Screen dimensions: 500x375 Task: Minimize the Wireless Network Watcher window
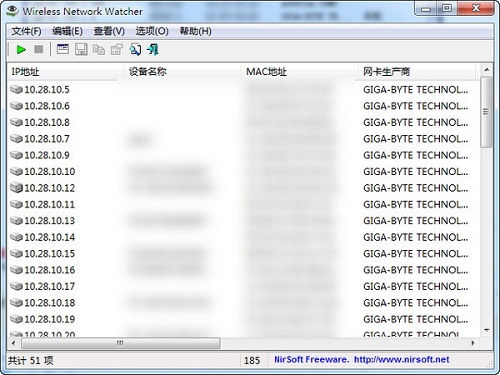coord(426,8)
